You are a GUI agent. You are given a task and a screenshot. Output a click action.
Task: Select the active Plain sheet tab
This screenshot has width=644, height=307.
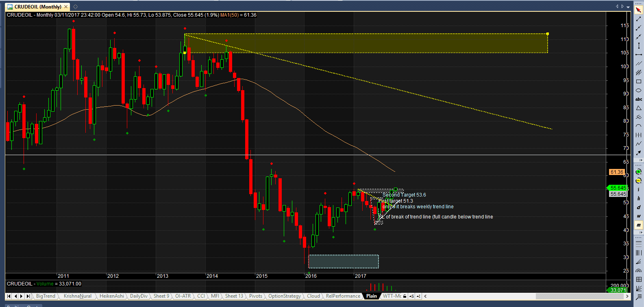372,296
